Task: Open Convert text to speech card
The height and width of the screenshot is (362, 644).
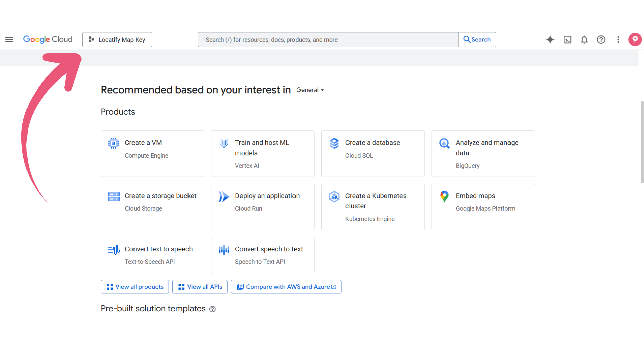Action: tap(152, 255)
